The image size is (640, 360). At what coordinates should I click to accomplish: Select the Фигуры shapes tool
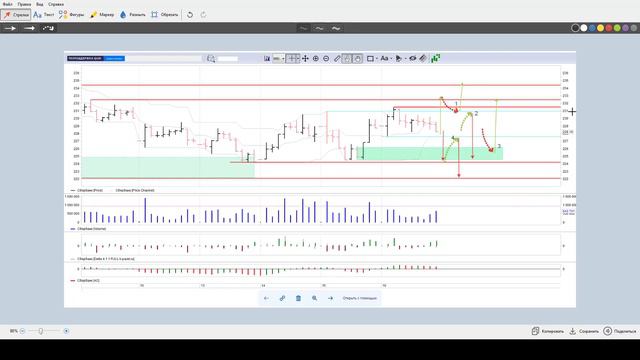pos(71,15)
